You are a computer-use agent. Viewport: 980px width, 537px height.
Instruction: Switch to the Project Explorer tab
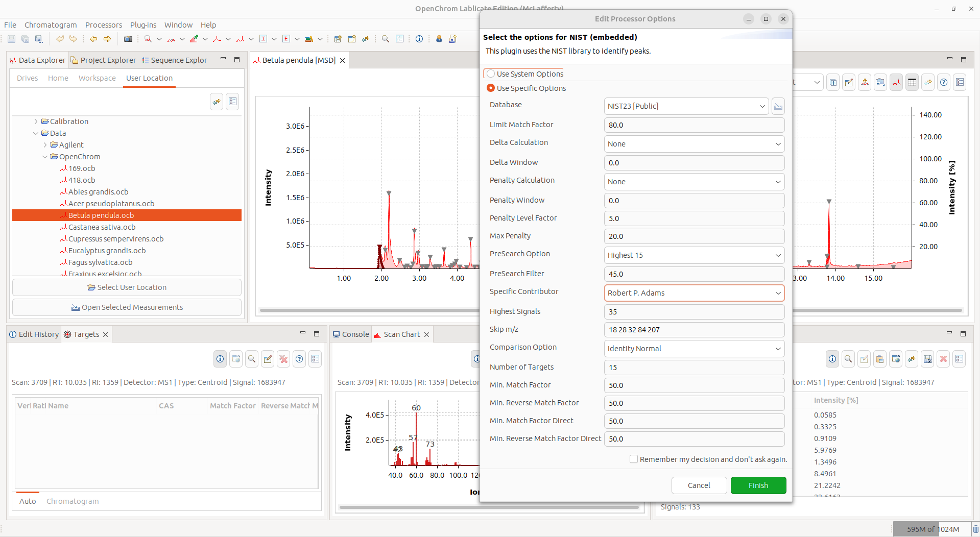pyautogui.click(x=104, y=60)
